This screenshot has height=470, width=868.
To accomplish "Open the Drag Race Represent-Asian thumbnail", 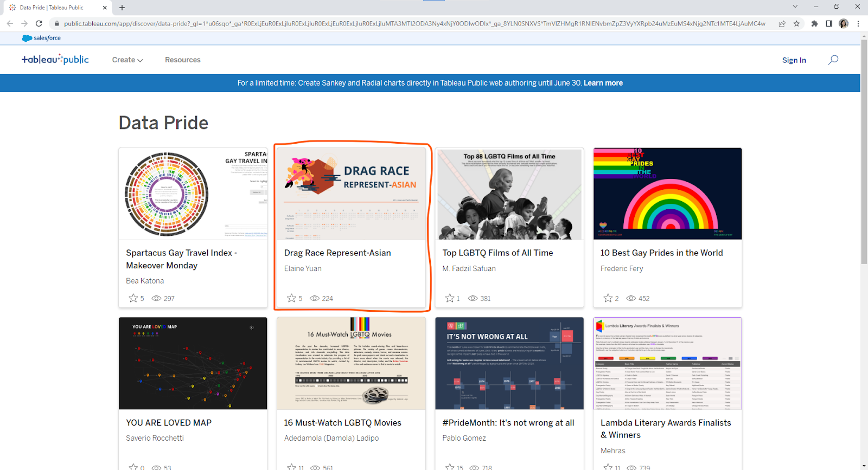I will (351, 194).
